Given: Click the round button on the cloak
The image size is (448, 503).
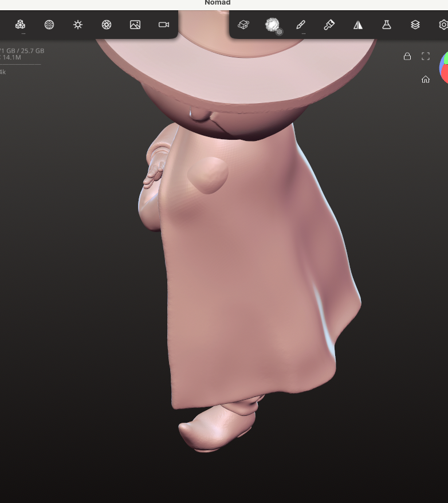Looking at the screenshot, I should click(x=208, y=175).
